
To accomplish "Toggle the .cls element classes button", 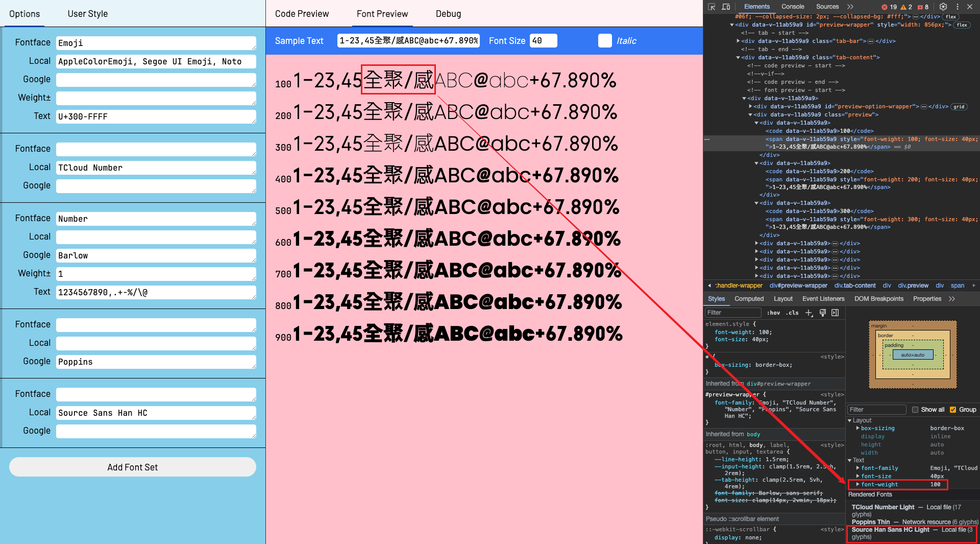I will [792, 313].
